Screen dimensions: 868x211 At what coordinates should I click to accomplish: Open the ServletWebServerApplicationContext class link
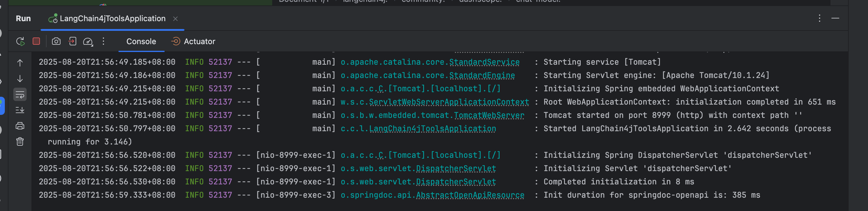[x=449, y=102]
